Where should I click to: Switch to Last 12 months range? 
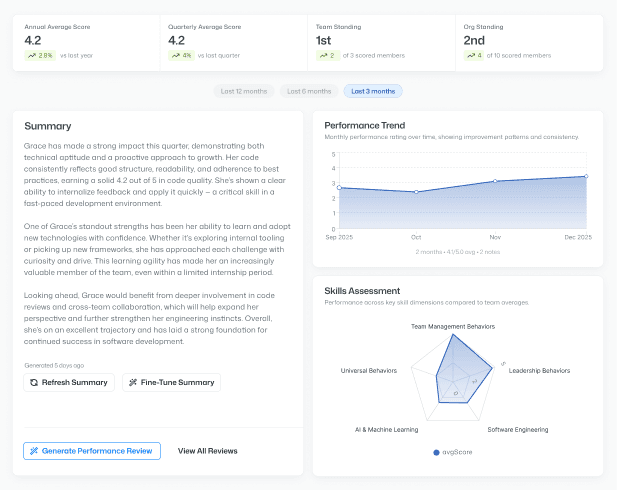(x=243, y=91)
